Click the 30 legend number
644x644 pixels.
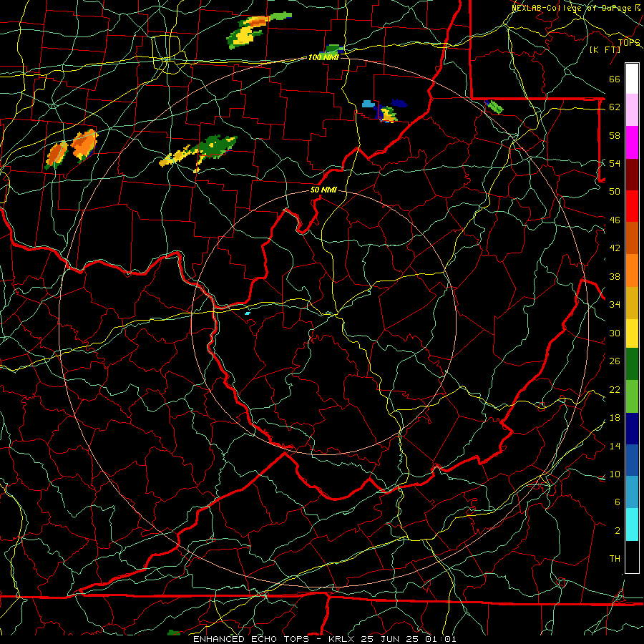pyautogui.click(x=615, y=333)
